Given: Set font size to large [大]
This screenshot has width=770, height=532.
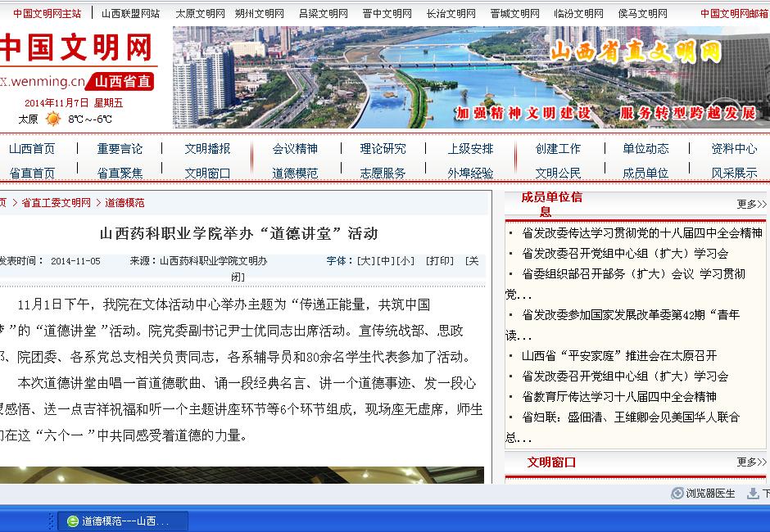Looking at the screenshot, I should 365,261.
